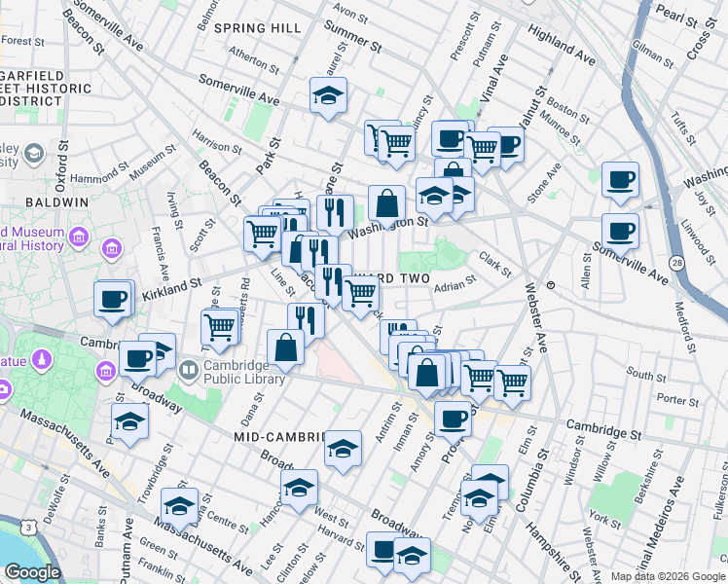Click the Route 3 highway shield
This screenshot has width=728, height=584.
(x=29, y=528)
